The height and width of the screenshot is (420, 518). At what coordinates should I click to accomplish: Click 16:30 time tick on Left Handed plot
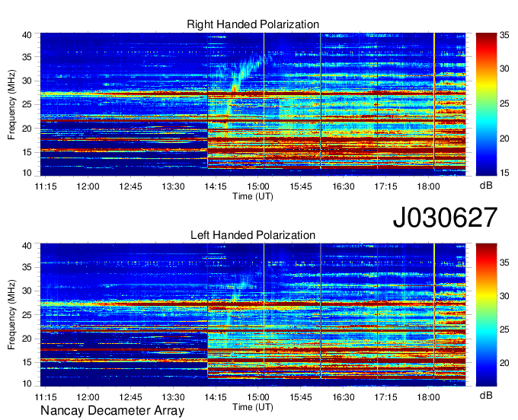coord(344,397)
